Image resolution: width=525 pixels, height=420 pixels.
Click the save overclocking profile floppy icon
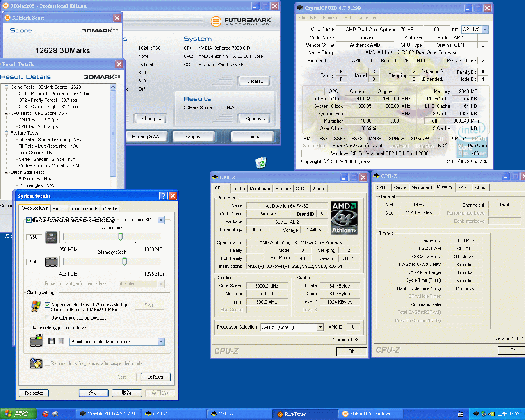[x=52, y=341]
